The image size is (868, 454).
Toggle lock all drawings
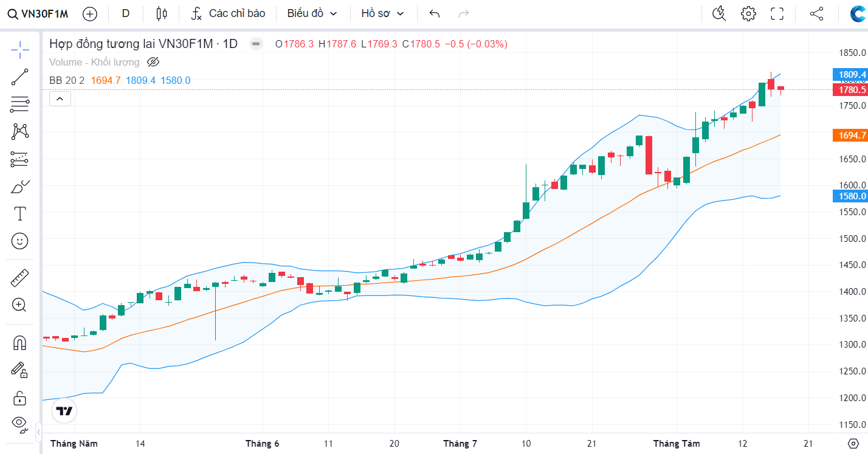pos(20,398)
